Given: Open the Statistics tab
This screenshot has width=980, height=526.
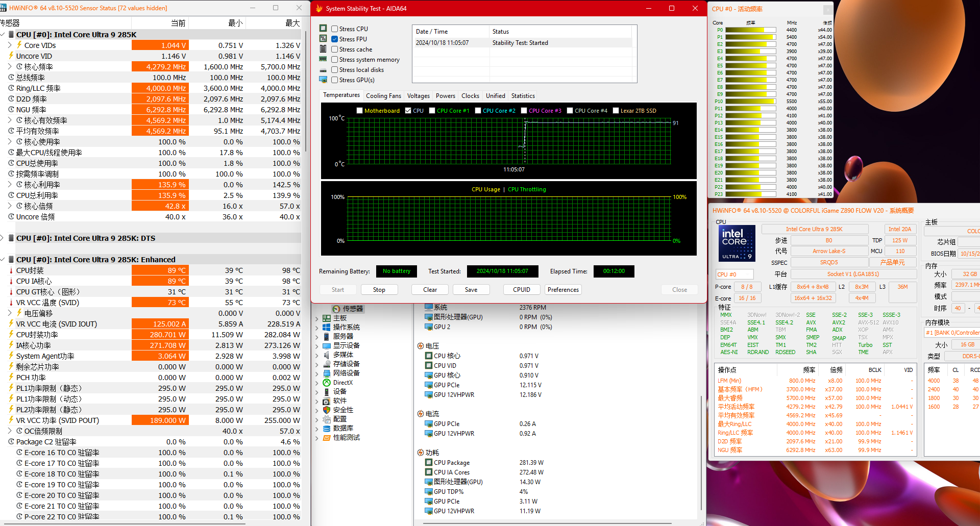Looking at the screenshot, I should pos(523,96).
